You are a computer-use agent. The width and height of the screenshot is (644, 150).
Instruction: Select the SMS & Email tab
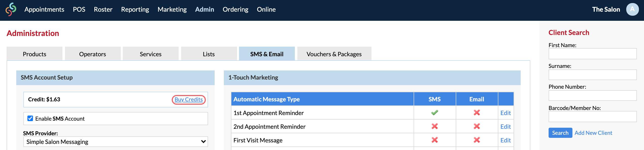click(267, 54)
